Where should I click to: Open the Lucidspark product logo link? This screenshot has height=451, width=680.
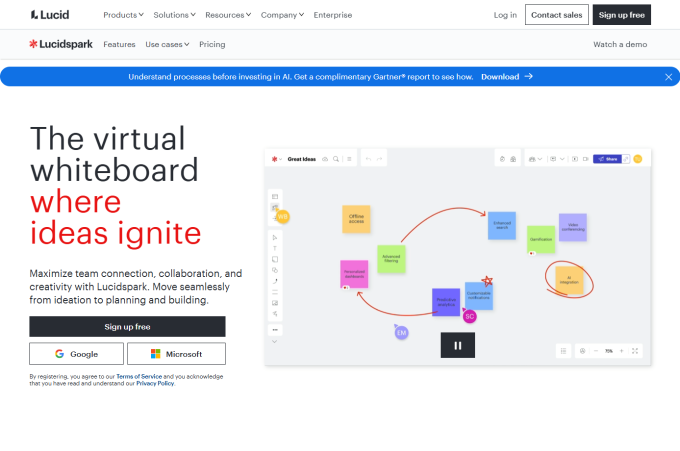[61, 44]
